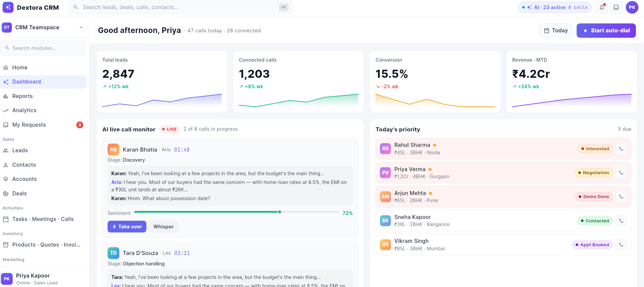Open the notifications bell
Viewport: 644px width, 287px height.
602,7
